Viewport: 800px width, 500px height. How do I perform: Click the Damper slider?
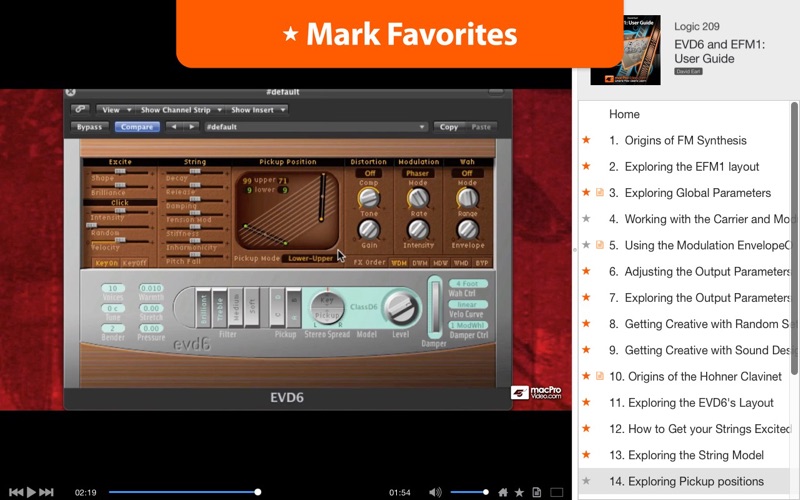[x=435, y=307]
